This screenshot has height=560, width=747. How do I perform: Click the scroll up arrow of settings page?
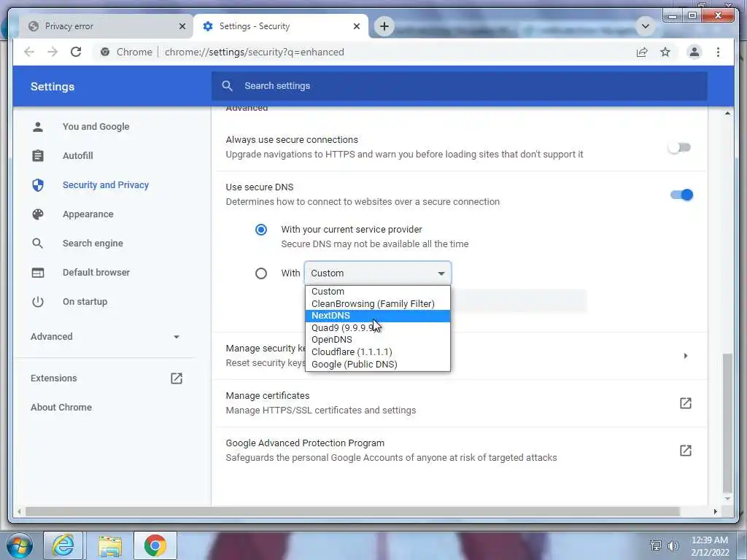coord(727,113)
